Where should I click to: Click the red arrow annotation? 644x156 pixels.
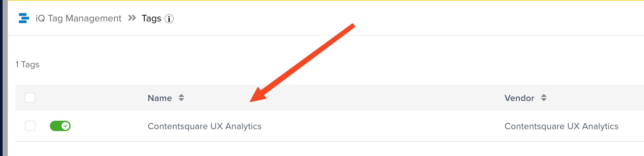302,62
